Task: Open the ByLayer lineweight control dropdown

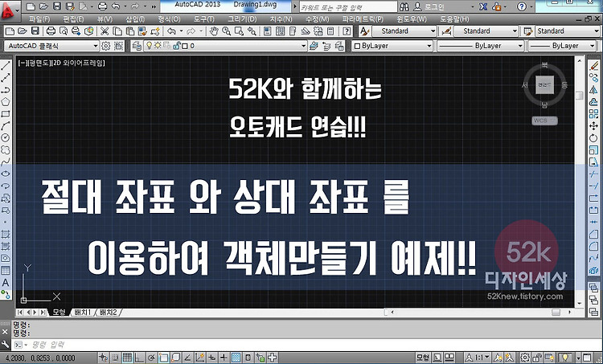Action: click(x=562, y=46)
